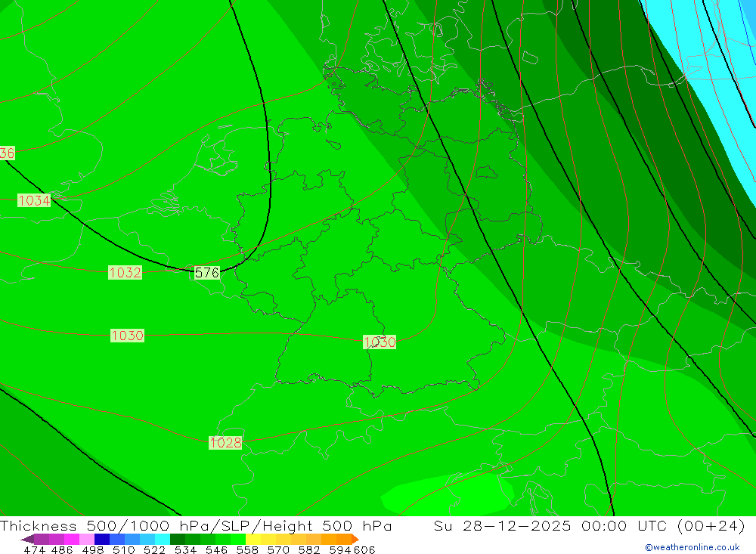Image resolution: width=756 pixels, height=554 pixels.
Task: Click the legend value 522
Action: [154, 550]
